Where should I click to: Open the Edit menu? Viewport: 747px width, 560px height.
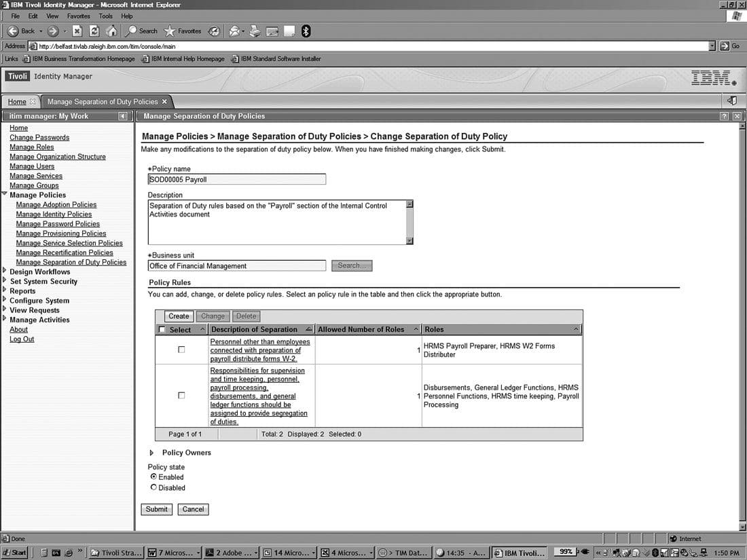click(33, 16)
